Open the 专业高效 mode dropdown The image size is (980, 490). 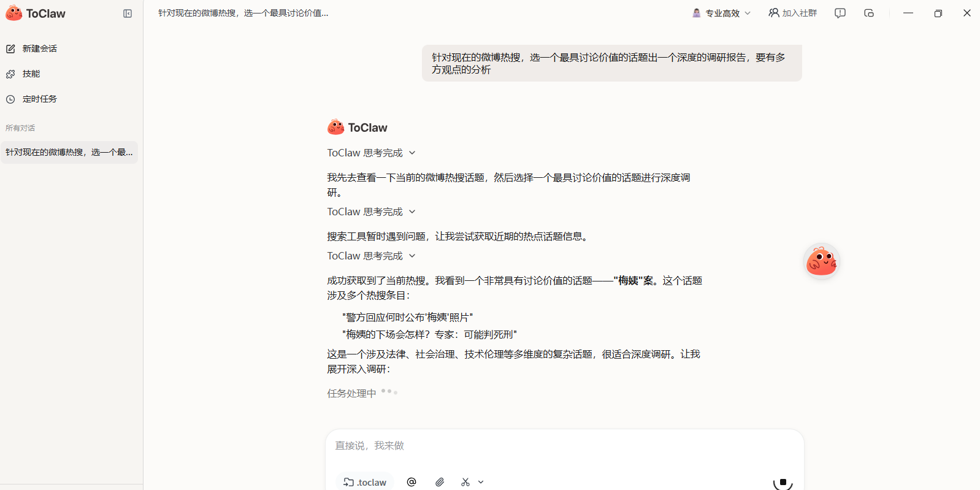(721, 13)
